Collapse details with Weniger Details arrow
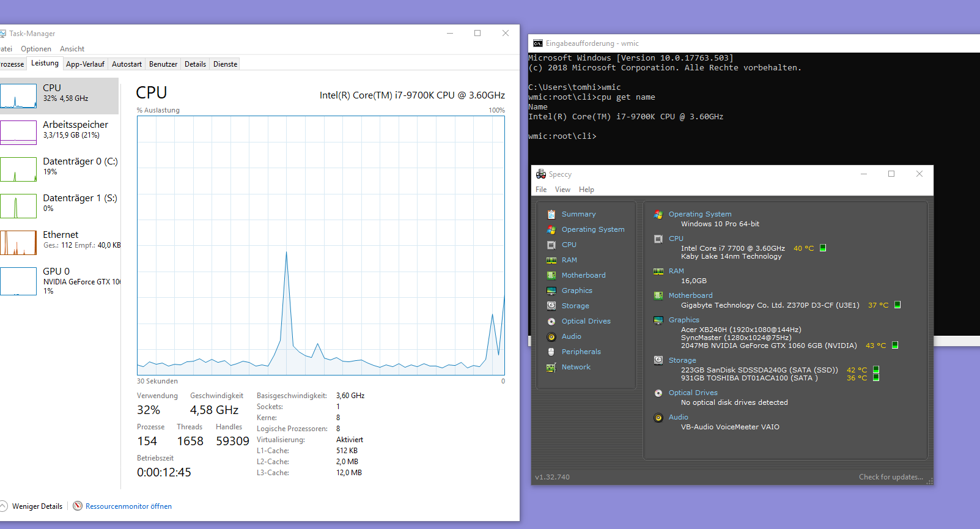This screenshot has width=980, height=529. (3, 506)
